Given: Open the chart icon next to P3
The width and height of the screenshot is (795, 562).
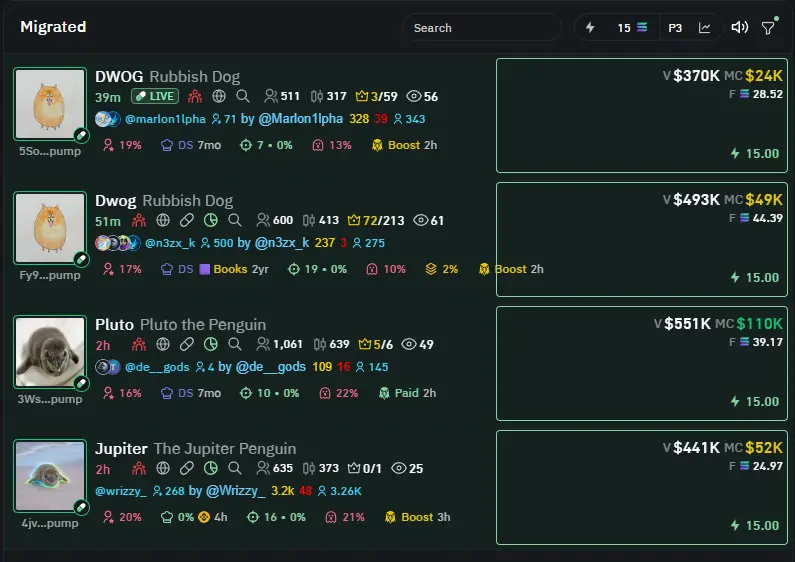Looking at the screenshot, I should pos(704,27).
